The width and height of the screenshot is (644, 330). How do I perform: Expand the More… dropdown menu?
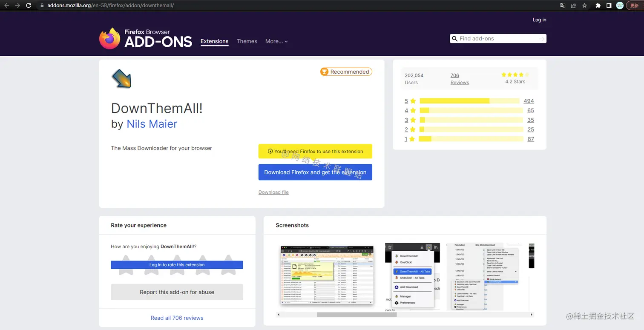point(276,41)
